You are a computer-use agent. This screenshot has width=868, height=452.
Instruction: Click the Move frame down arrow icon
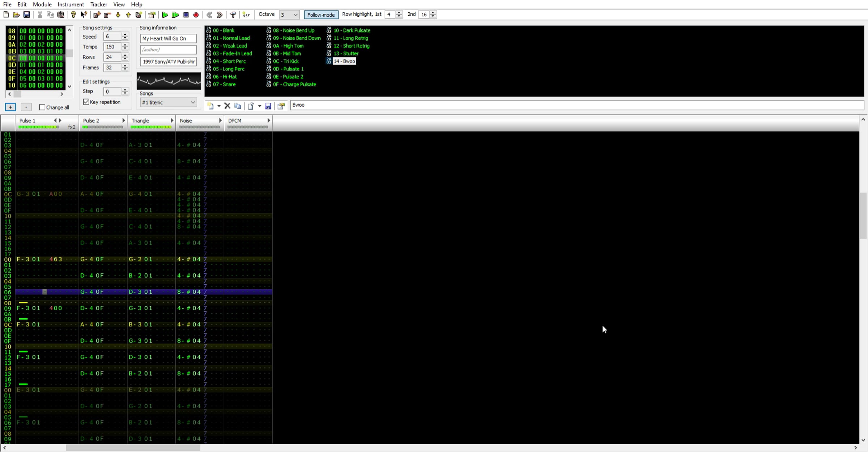tap(118, 15)
